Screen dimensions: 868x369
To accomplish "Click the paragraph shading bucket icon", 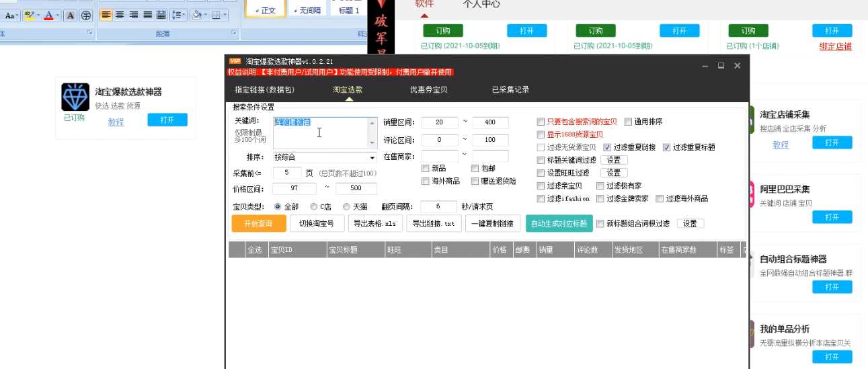I will 196,15.
